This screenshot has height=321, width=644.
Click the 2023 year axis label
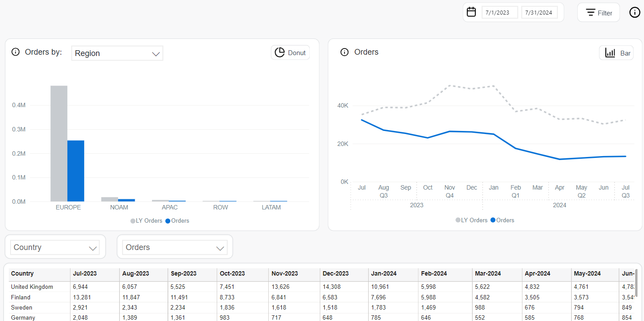(417, 205)
